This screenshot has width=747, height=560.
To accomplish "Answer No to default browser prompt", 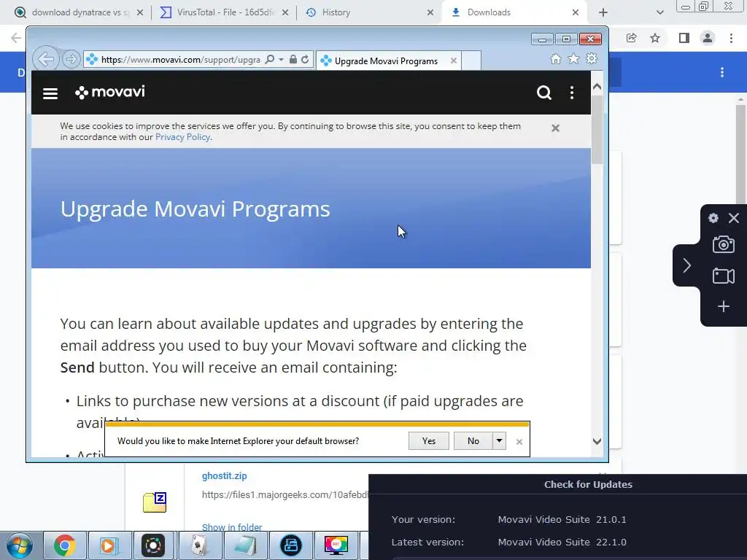I will (473, 441).
